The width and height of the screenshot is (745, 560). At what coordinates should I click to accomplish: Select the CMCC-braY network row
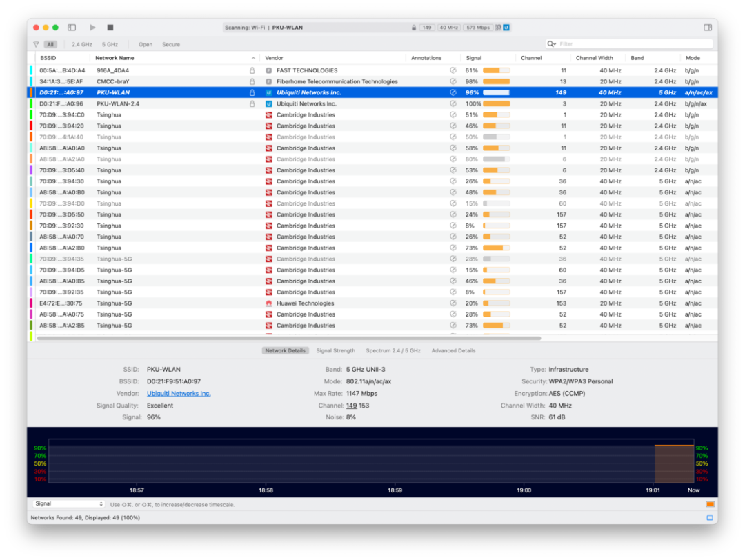click(372, 81)
